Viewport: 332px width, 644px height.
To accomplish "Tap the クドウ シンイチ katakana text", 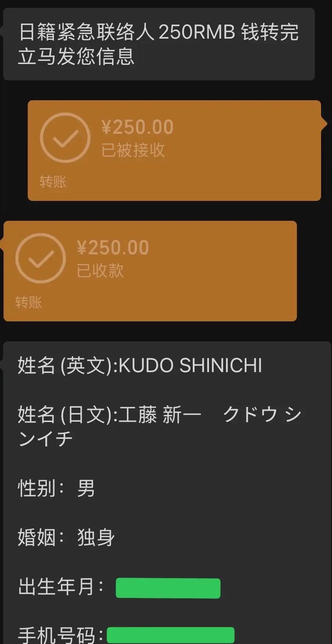I will [x=160, y=426].
